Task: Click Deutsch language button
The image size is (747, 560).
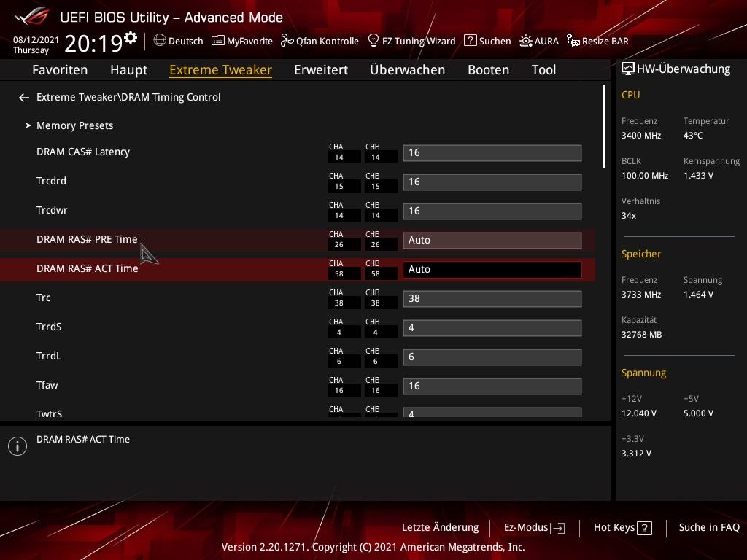Action: coord(186,42)
